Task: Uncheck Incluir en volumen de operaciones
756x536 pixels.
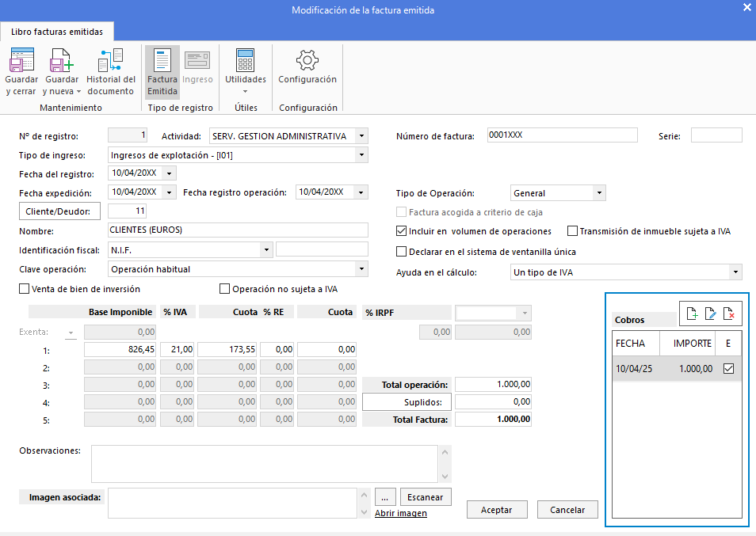Action: [x=401, y=231]
